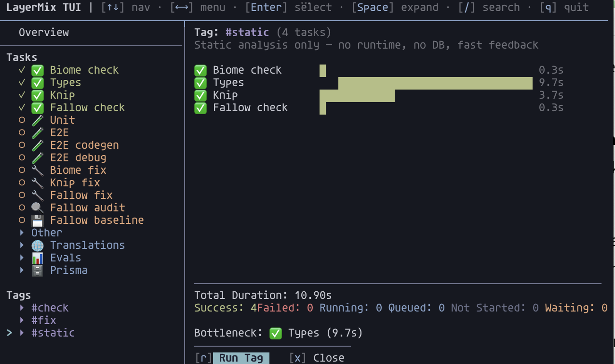Viewport: 615px width, 364px height.
Task: Expand the #check tag arrow
Action: pyautogui.click(x=22, y=308)
